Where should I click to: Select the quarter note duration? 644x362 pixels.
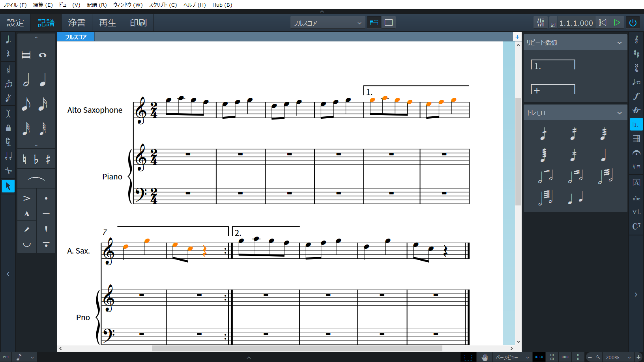(x=43, y=80)
